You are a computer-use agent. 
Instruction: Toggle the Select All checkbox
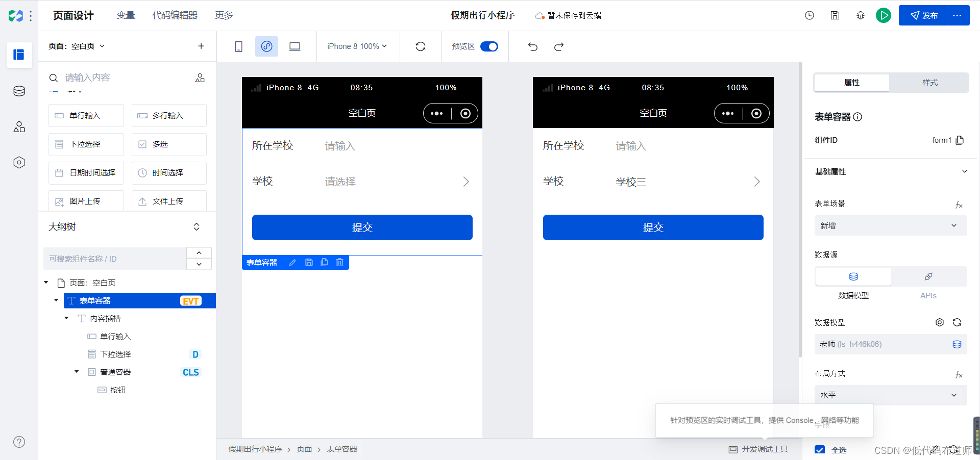coord(820,450)
